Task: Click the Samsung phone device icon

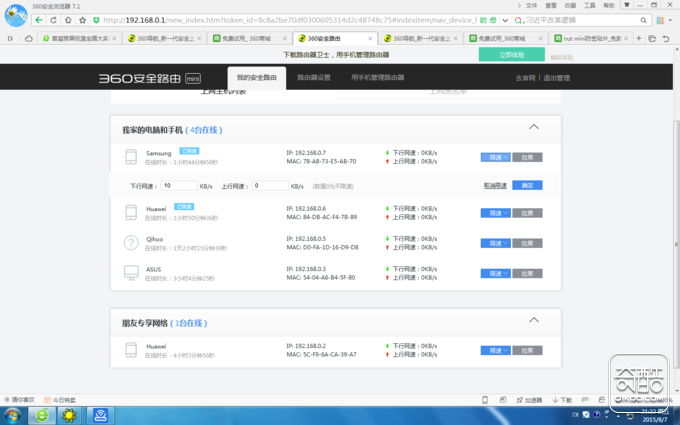Action: [x=131, y=157]
